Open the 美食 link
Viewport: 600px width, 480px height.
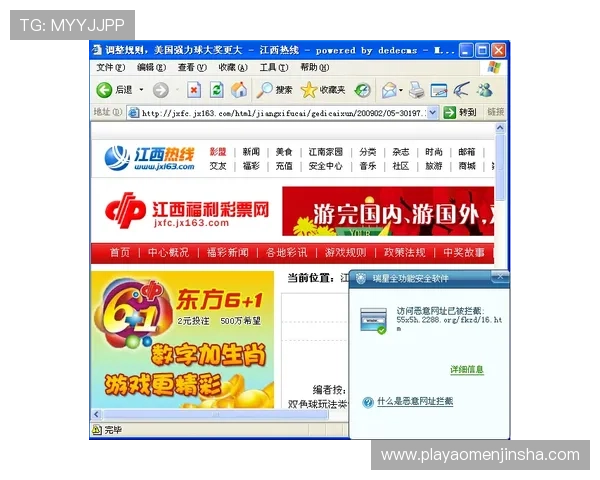click(x=284, y=152)
